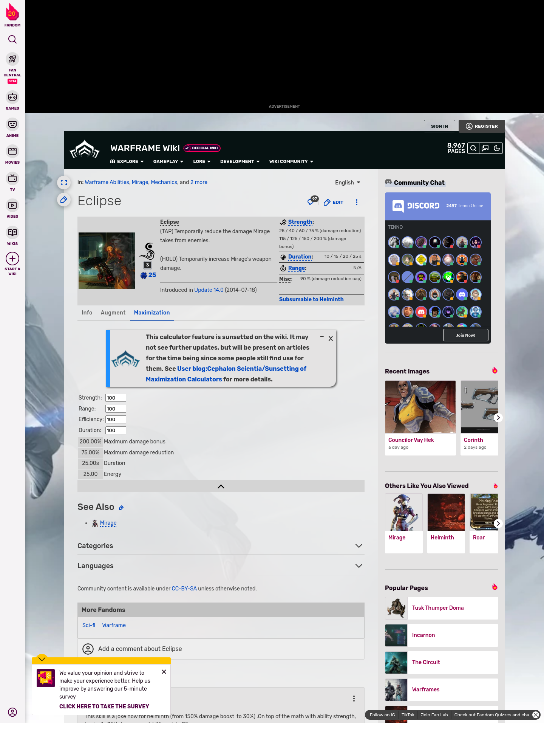The width and height of the screenshot is (544, 756).
Task: Edit the See Also section pencil
Action: click(x=121, y=508)
